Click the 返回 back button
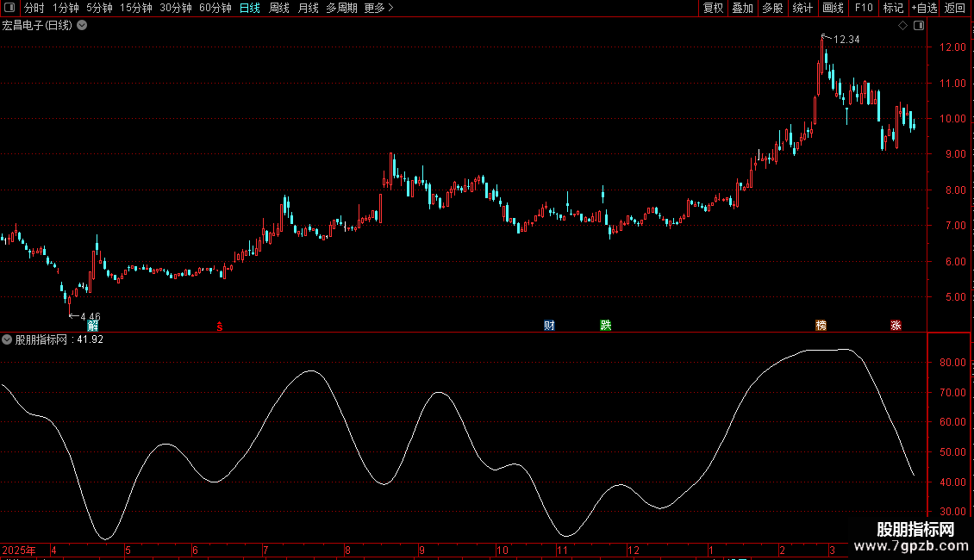974x560 pixels. [955, 8]
